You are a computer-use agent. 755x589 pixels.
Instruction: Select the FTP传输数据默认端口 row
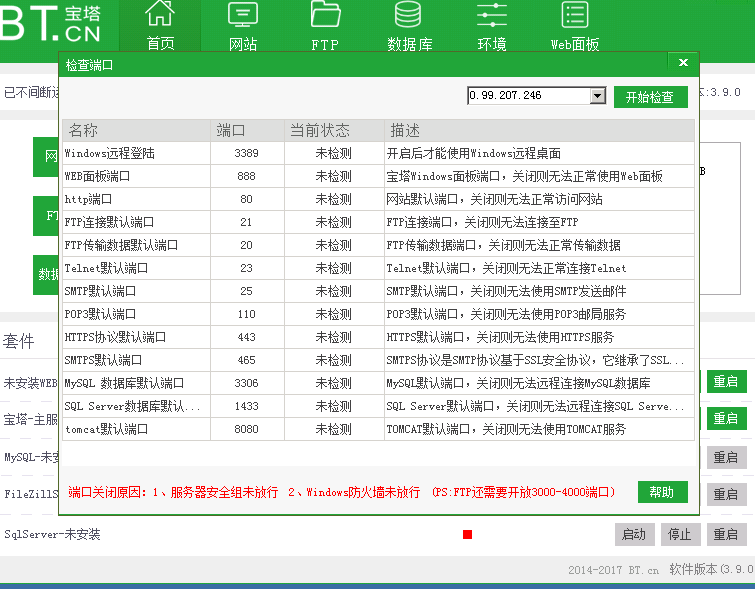(x=378, y=245)
